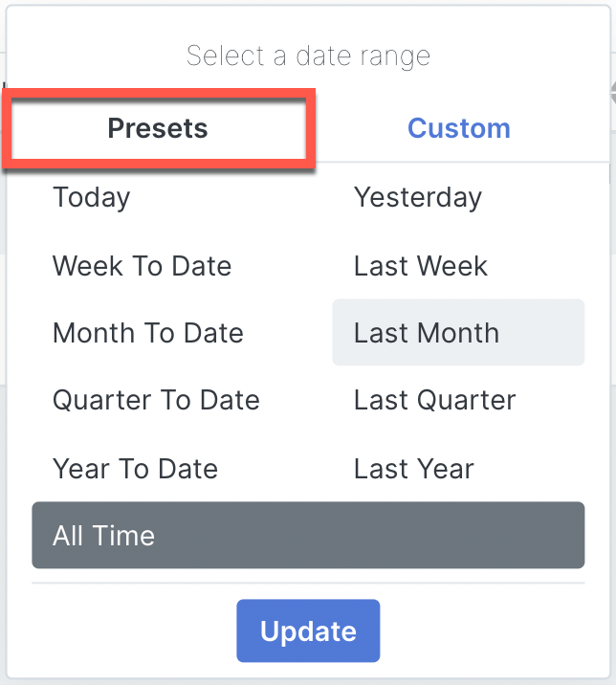The image size is (616, 685).
Task: Click the dark highlighted All Time row
Action: 307,536
